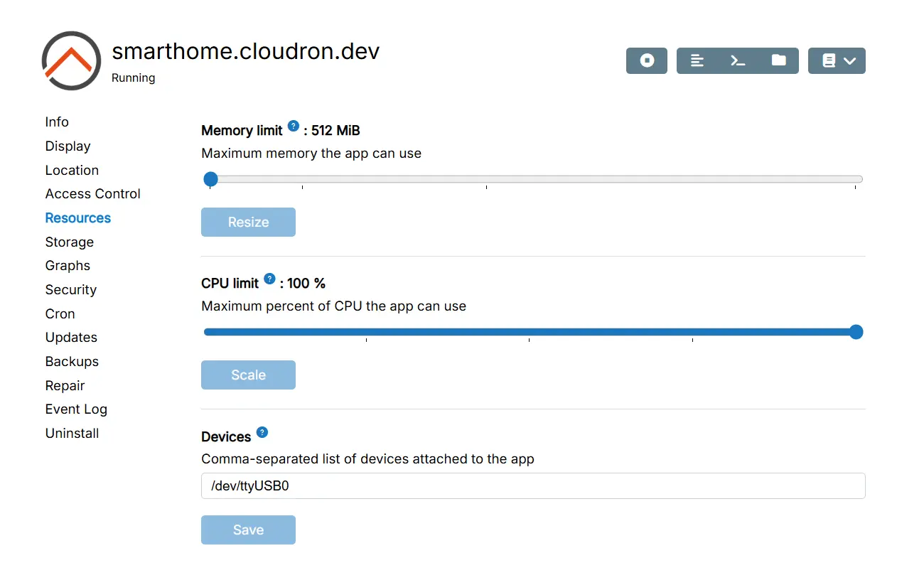Click the devices list input field

pyautogui.click(x=533, y=486)
